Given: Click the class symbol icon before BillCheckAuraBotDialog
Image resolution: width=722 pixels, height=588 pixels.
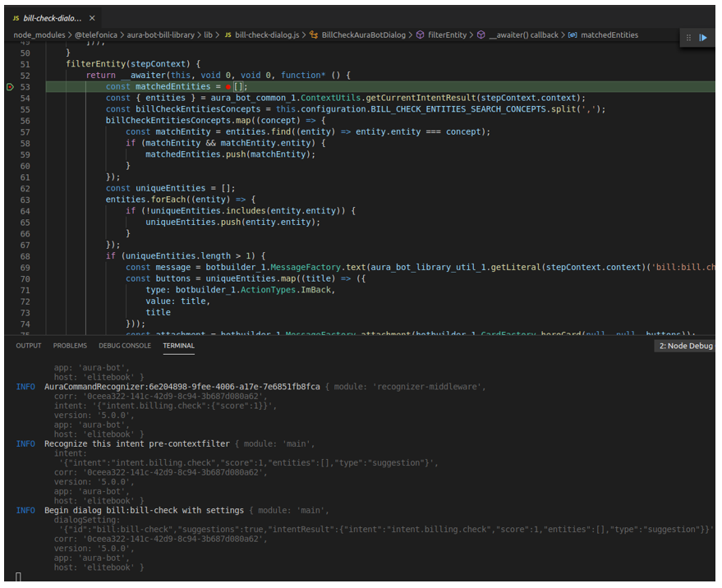Looking at the screenshot, I should pos(314,35).
